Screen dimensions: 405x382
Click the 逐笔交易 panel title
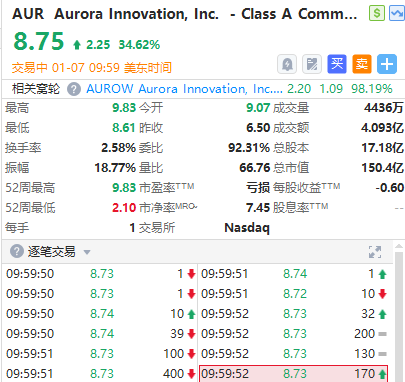pyautogui.click(x=52, y=252)
